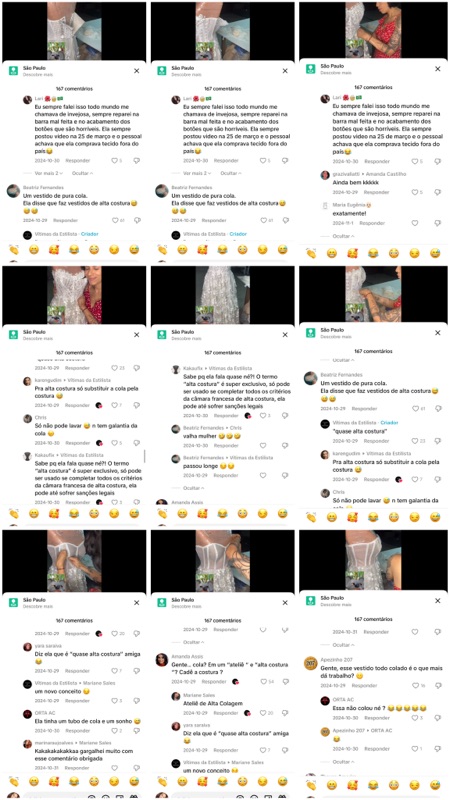
Task: Like Amanda Assis's "Gente... cola?" comment
Action: (x=263, y=682)
